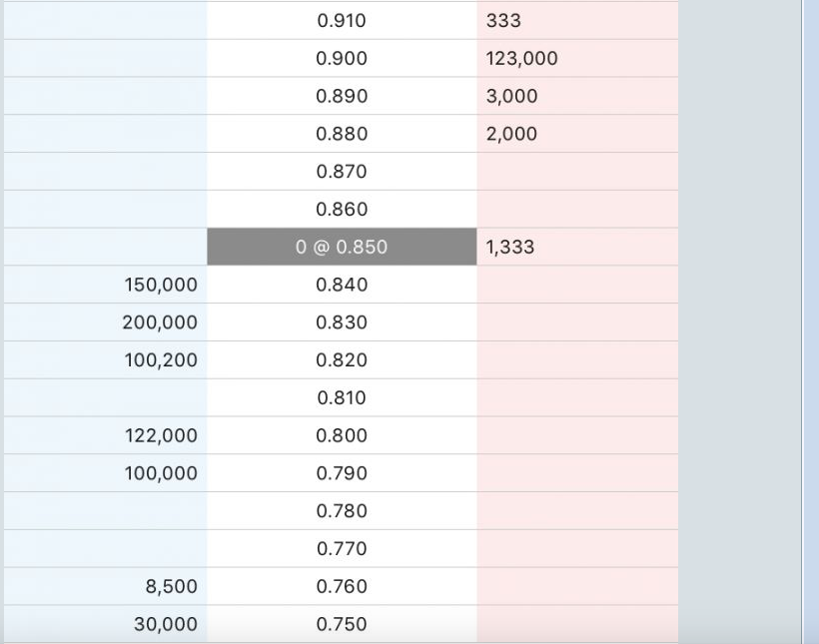Image resolution: width=819 pixels, height=644 pixels.
Task: Select the 8,500 bid quantity
Action: click(171, 586)
